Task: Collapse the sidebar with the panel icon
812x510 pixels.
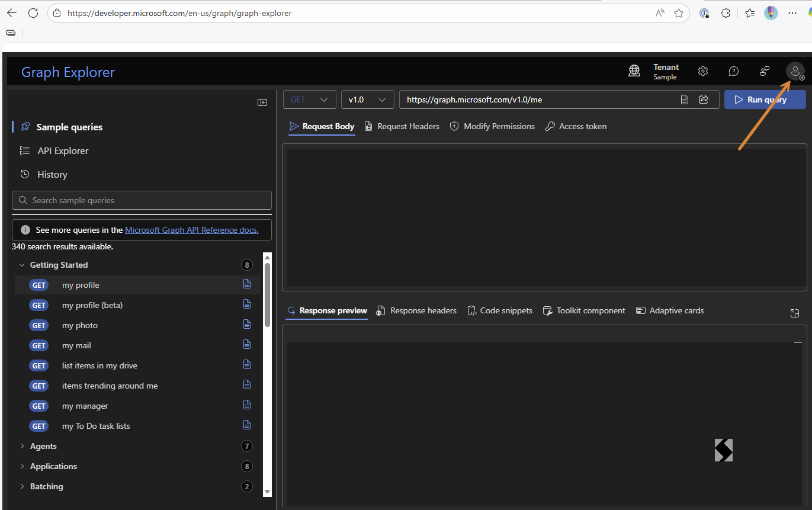Action: [262, 102]
